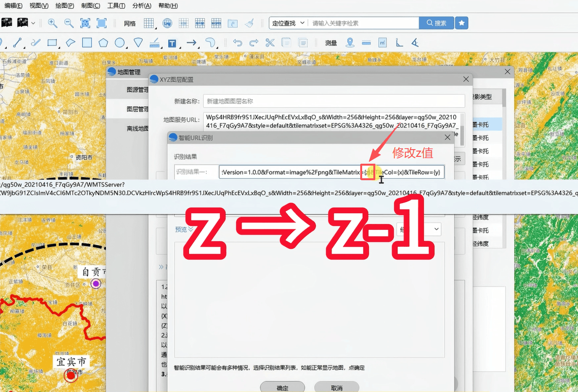578x392 pixels.
Task: Click 取消 in 智能URL识别 dialog
Action: (x=336, y=388)
